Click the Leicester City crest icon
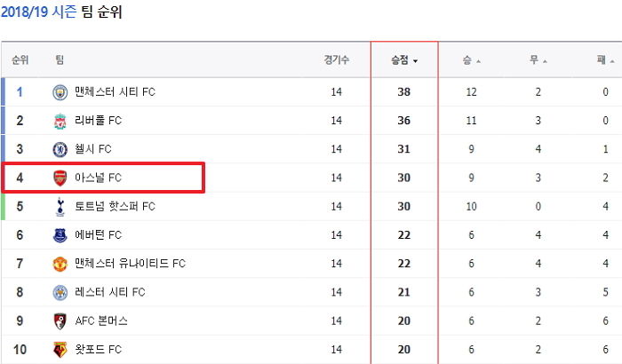 pos(60,293)
